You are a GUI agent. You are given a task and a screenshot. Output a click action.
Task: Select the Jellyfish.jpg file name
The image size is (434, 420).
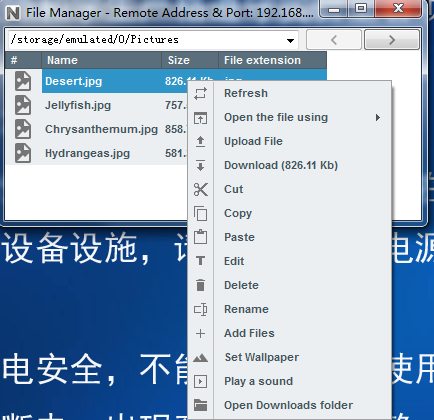point(78,105)
